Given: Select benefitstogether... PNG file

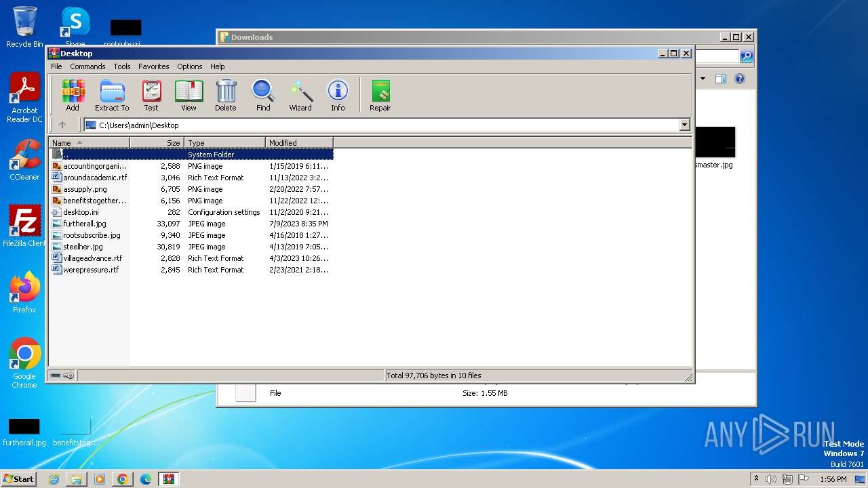Looking at the screenshot, I should coord(191,201).
